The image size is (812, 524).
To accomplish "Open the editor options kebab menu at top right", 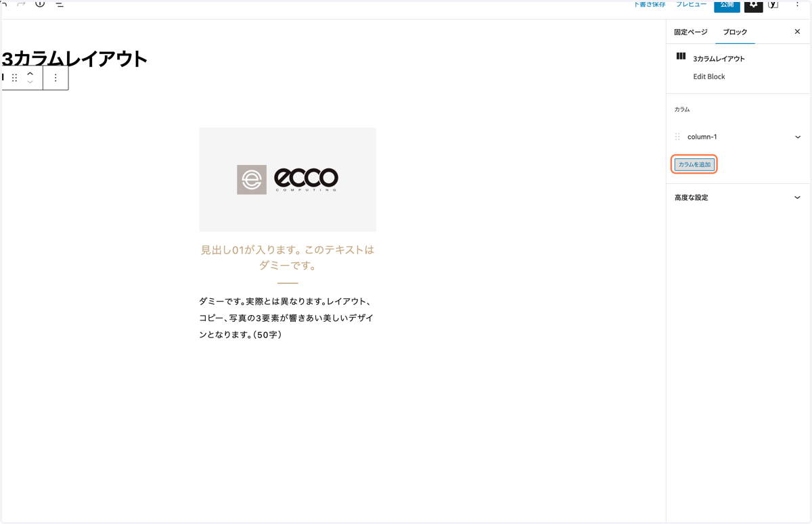I will pos(797,4).
